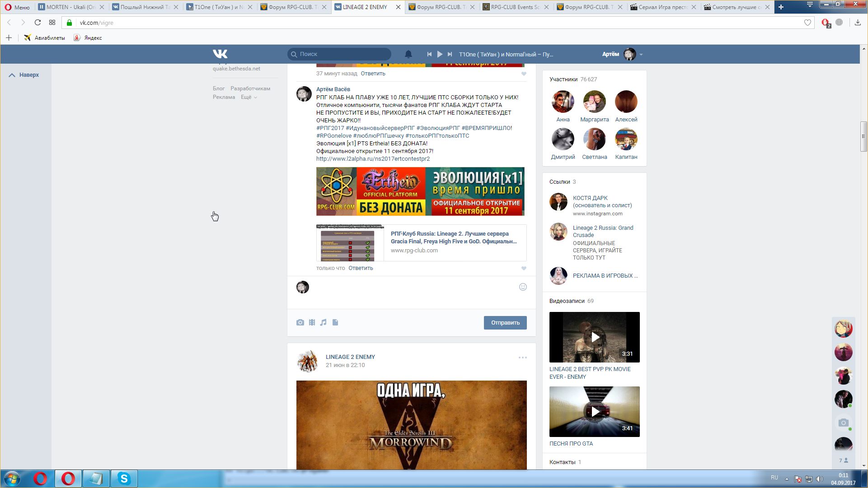Viewport: 868px width, 488px height.
Task: Open the Яндекс bookmark
Action: click(x=88, y=38)
